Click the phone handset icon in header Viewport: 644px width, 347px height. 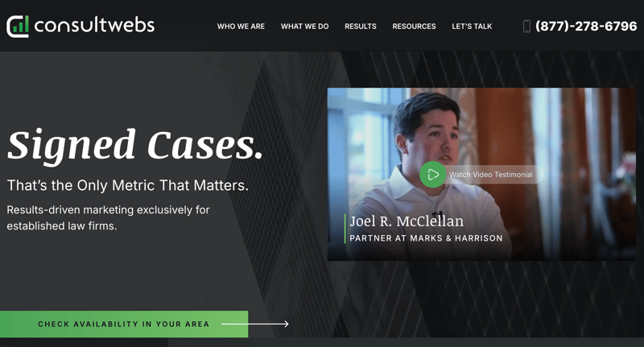526,27
